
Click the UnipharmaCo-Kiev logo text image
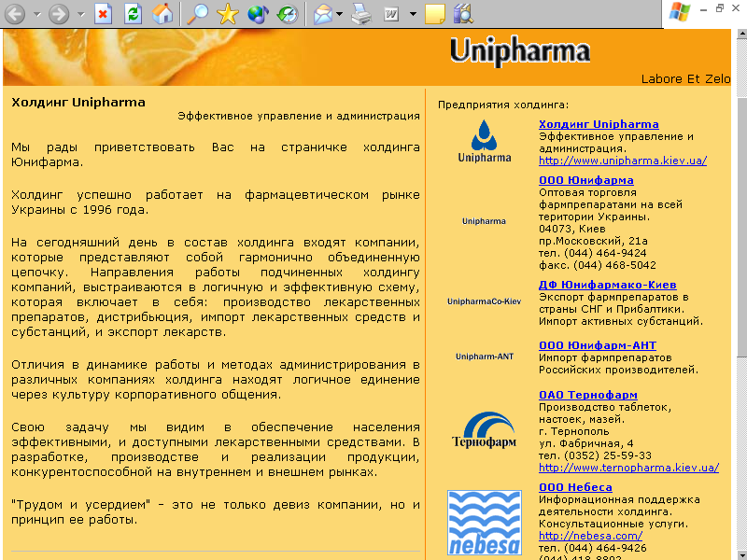[484, 301]
